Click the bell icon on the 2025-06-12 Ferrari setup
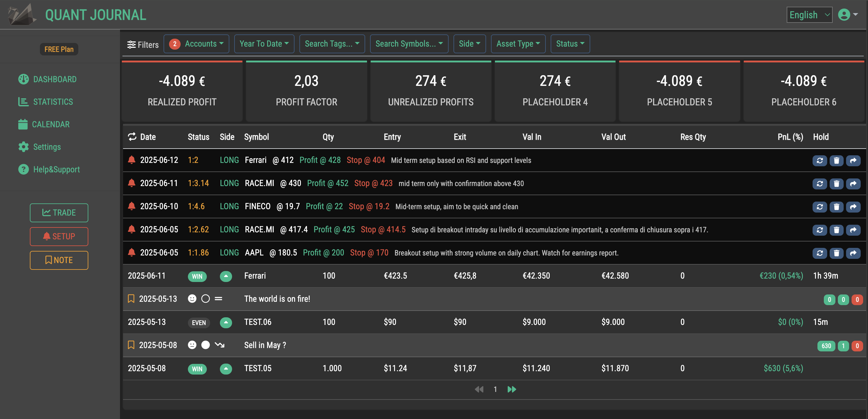868x419 pixels. (x=132, y=160)
